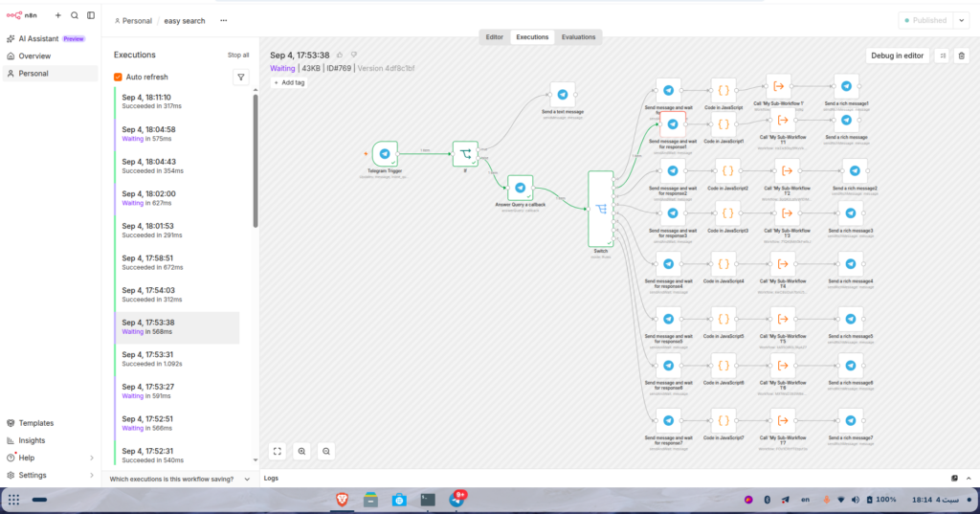Click the Switch node
This screenshot has height=514, width=980.
click(x=601, y=209)
